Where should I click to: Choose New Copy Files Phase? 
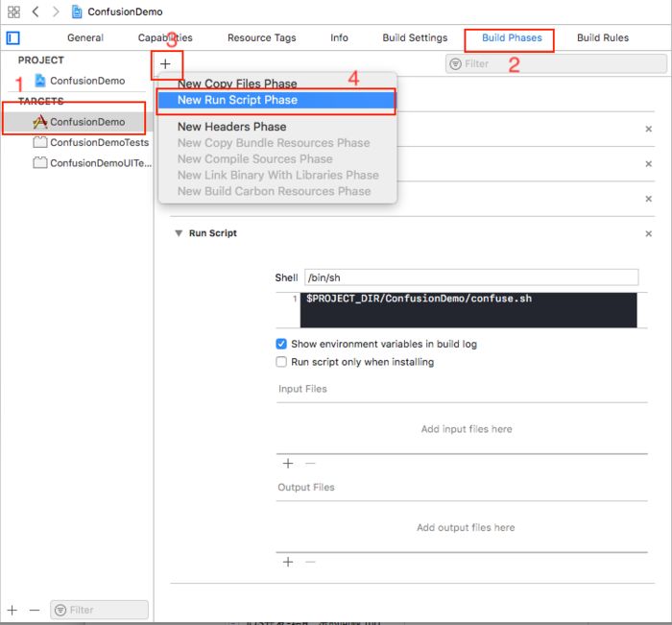(237, 84)
